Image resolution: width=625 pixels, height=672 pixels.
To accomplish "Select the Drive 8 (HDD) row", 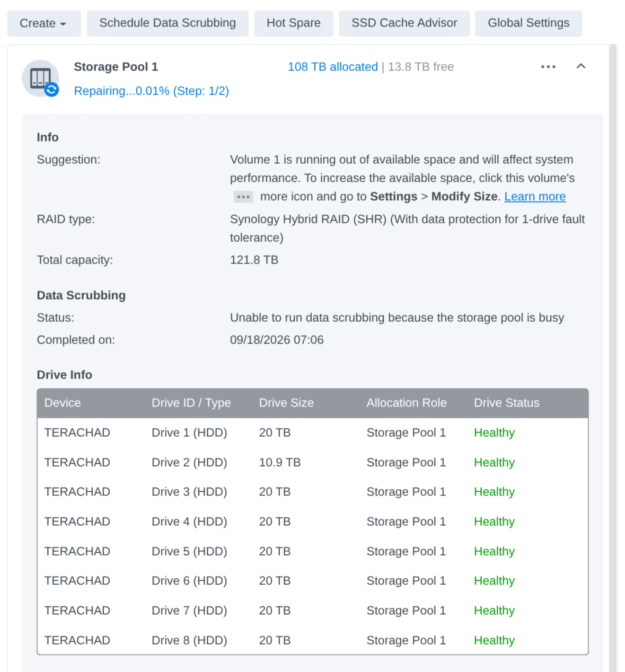I will click(x=313, y=640).
